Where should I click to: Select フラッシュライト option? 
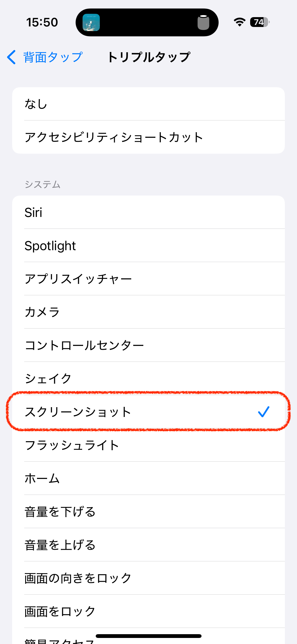(x=148, y=445)
